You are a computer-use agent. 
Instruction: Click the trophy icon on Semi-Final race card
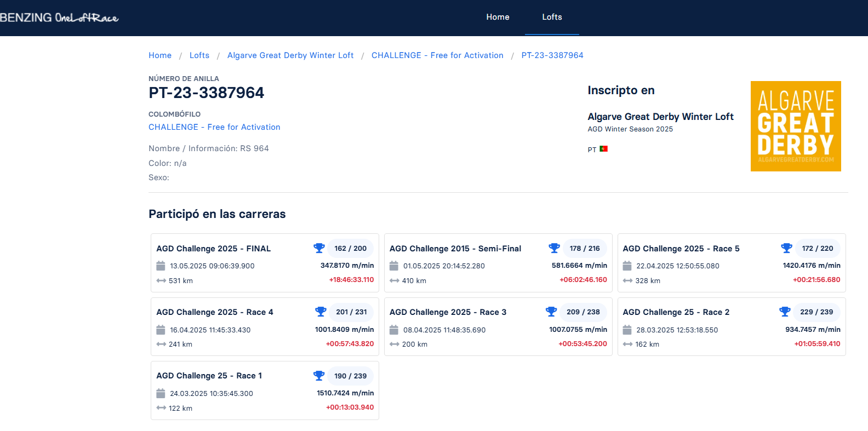tap(554, 248)
